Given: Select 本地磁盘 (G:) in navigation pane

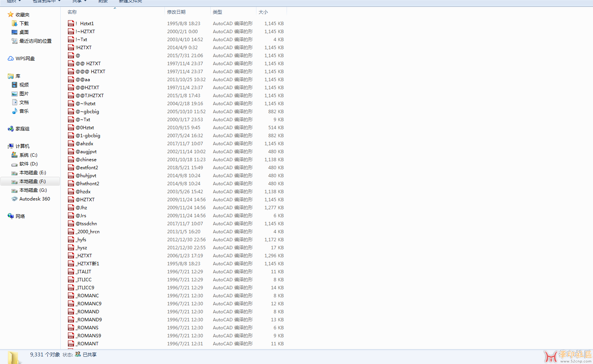Looking at the screenshot, I should [33, 190].
